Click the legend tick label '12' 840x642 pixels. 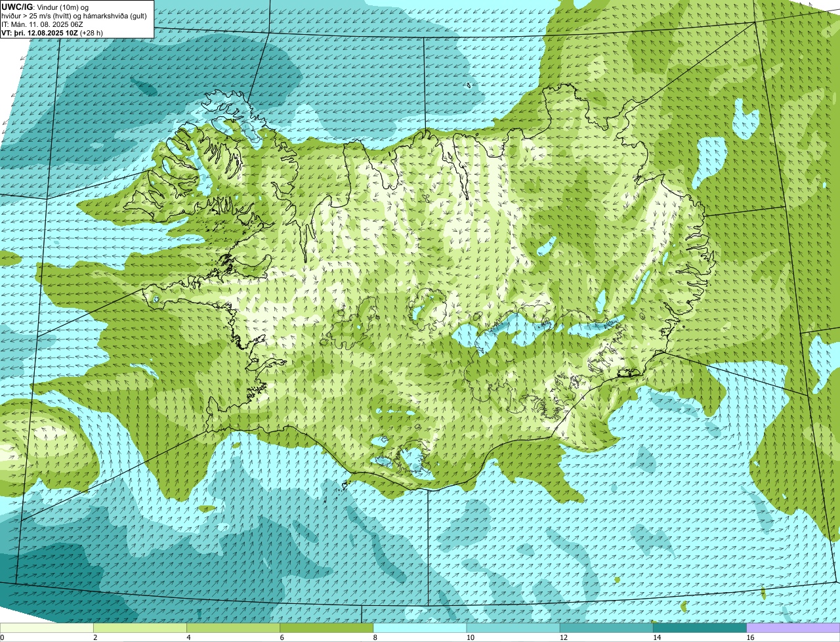563,637
